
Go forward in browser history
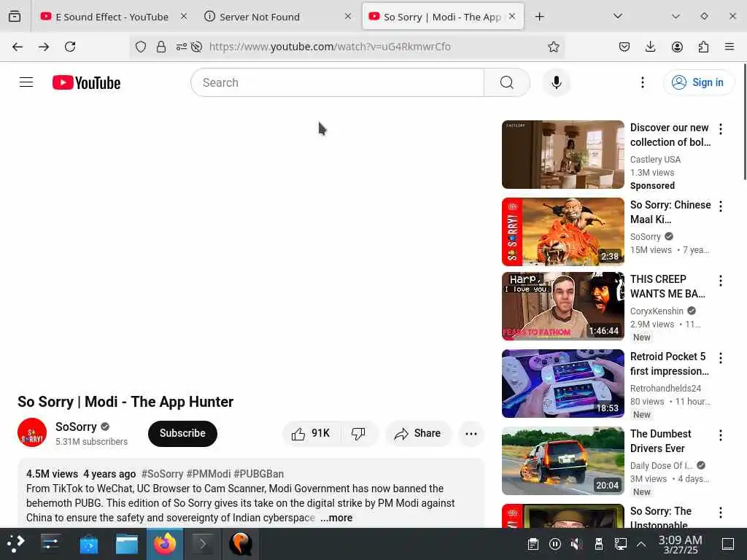pyautogui.click(x=44, y=47)
